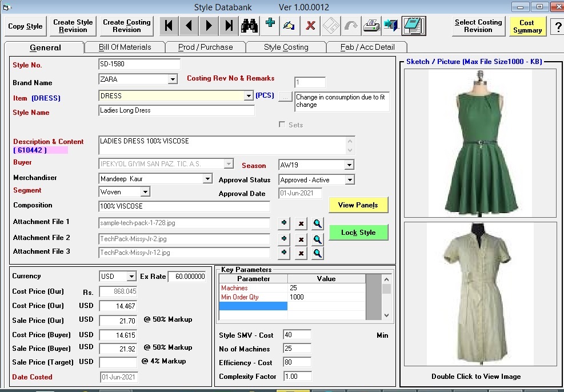Click the ellipsis button beside (PCS)
Viewport: 564px width, 392px height.
(285, 97)
